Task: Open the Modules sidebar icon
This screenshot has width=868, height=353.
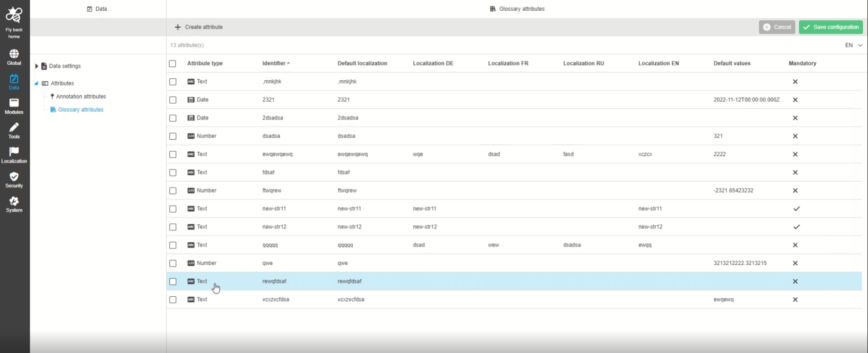Action: pos(14,103)
